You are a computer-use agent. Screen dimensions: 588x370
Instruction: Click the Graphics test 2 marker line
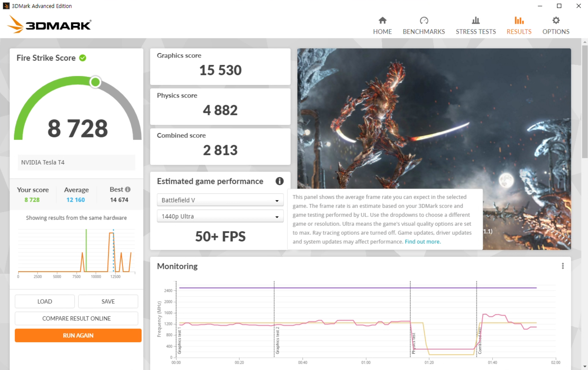(274, 319)
